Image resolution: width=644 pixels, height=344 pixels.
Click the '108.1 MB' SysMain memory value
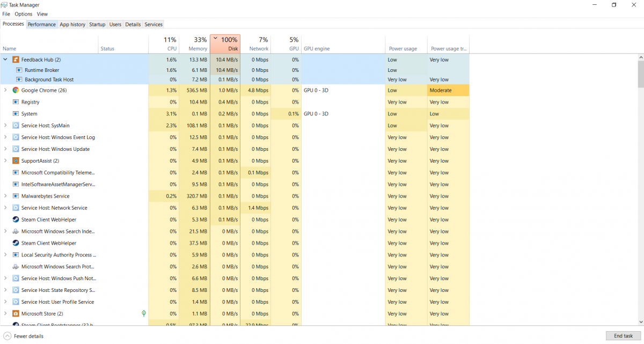click(196, 126)
